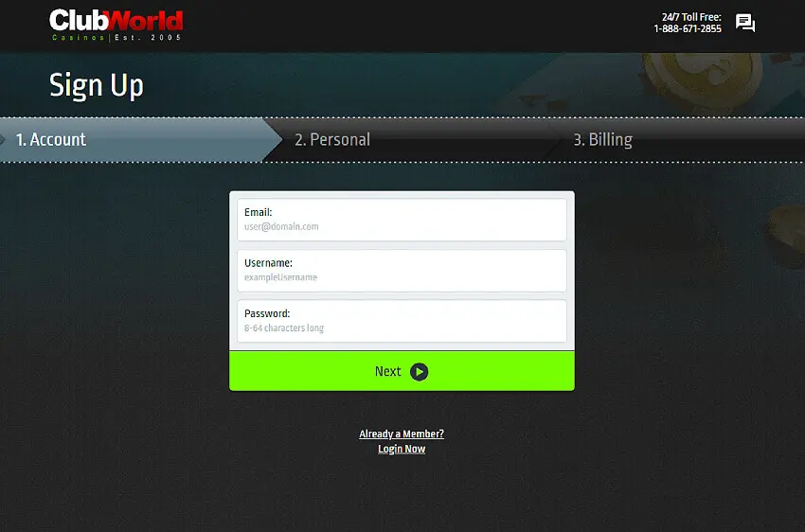Click the Club World Casinos logo
The height and width of the screenshot is (532, 805).
[x=116, y=25]
